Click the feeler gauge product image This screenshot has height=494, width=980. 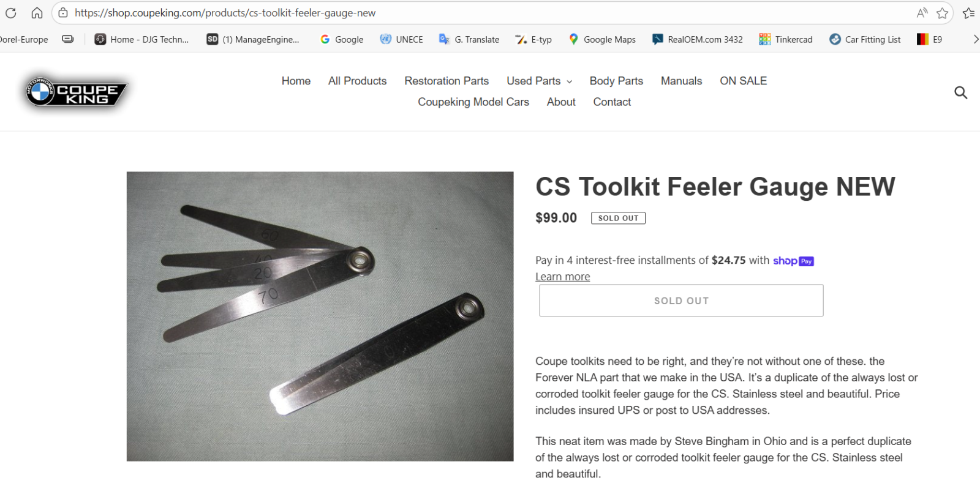[x=320, y=316]
